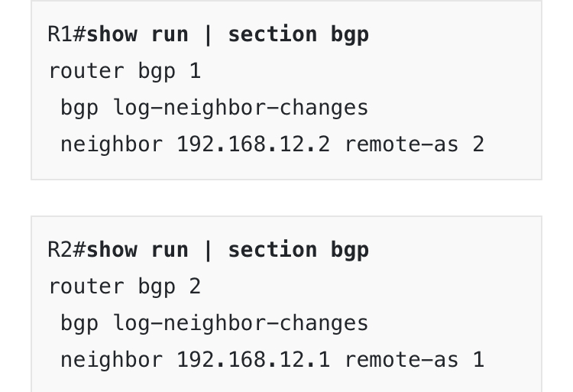Click 'router bgp 2' line in R2 block
This screenshot has height=392, width=573.
(x=125, y=287)
